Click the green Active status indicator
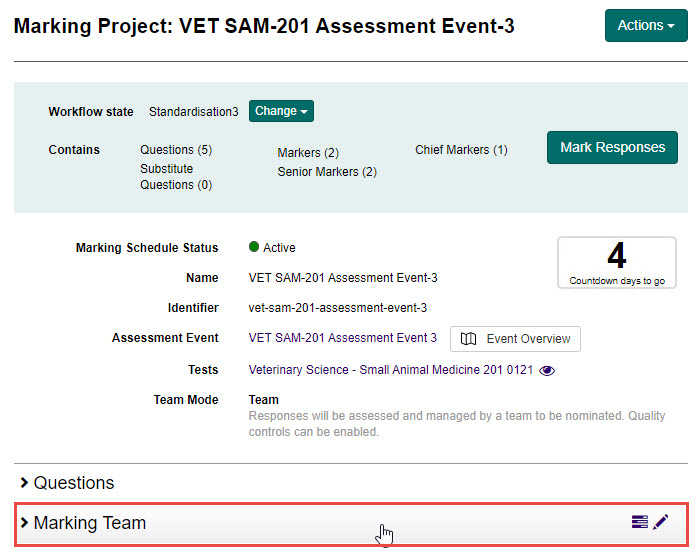Viewport: 699px width, 560px height. click(x=254, y=247)
